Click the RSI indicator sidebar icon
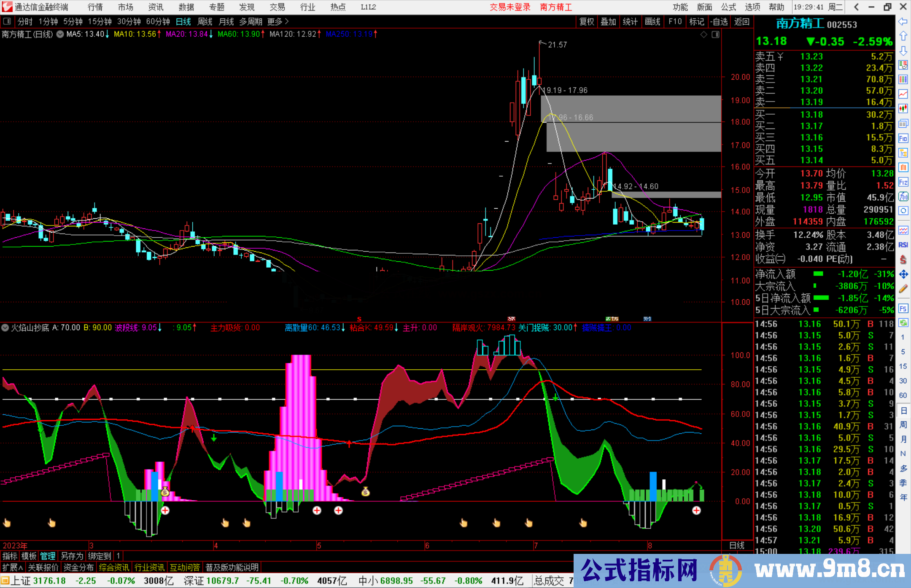 (x=903, y=245)
